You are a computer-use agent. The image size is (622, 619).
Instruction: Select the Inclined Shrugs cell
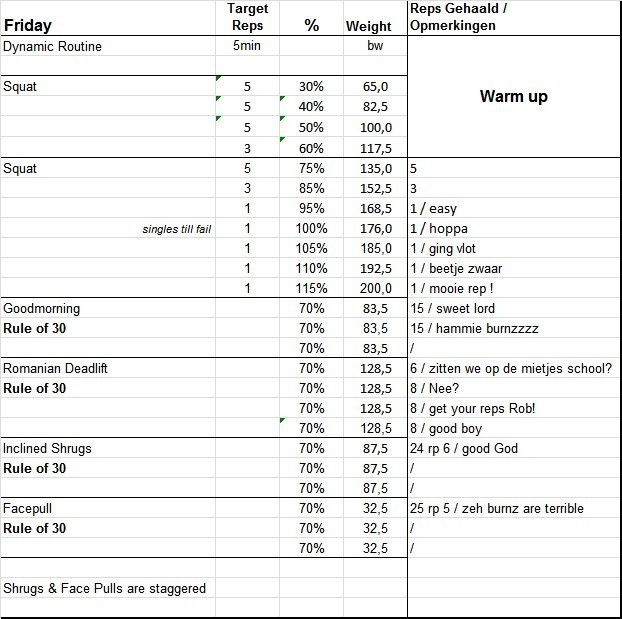pos(48,449)
